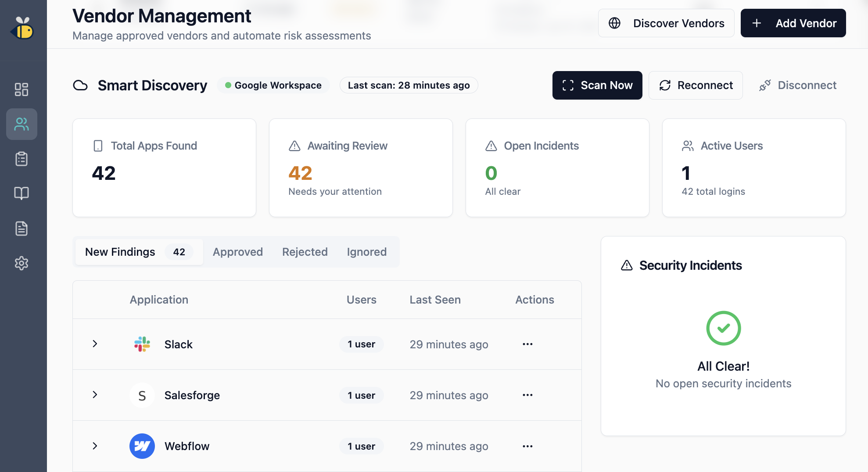Start a scan with Scan Now
The image size is (868, 472).
(x=597, y=85)
